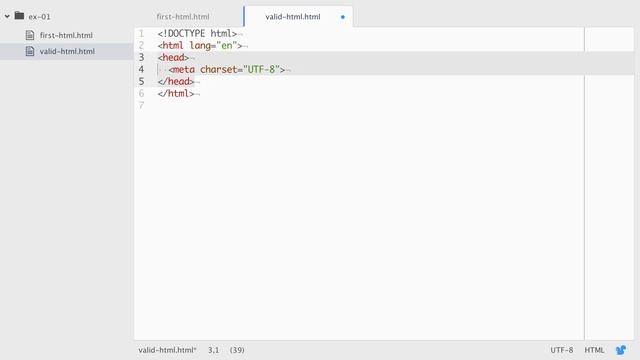Click file icon beside valid-html.html in tree
The height and width of the screenshot is (360, 640).
pos(30,51)
